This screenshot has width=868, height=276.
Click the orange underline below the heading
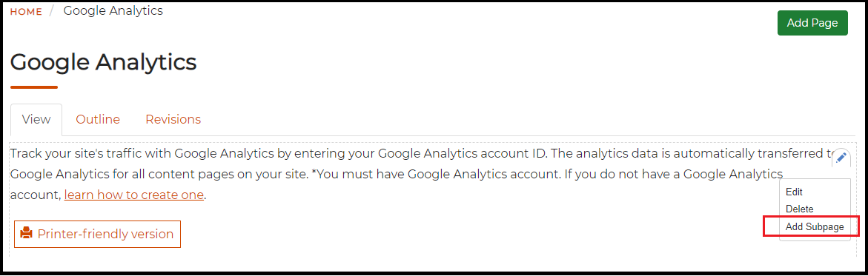coord(34,87)
